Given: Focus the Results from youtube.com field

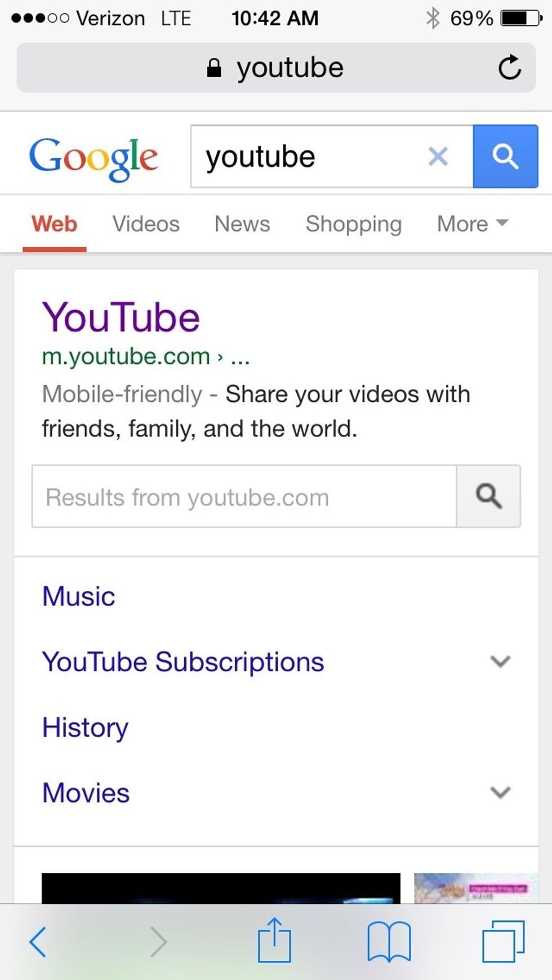Looking at the screenshot, I should pos(243,497).
